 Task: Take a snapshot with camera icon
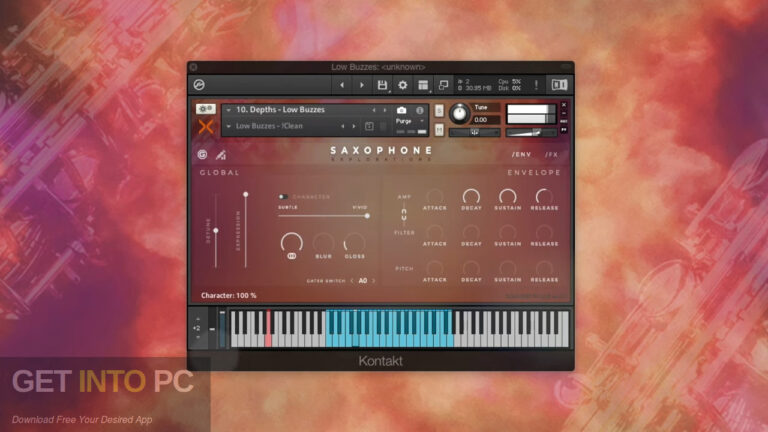tap(402, 110)
